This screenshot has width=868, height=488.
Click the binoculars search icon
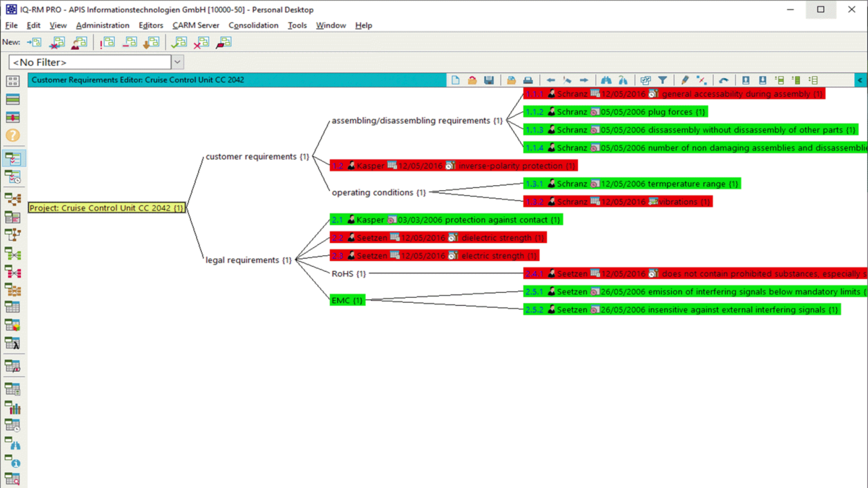tap(606, 80)
